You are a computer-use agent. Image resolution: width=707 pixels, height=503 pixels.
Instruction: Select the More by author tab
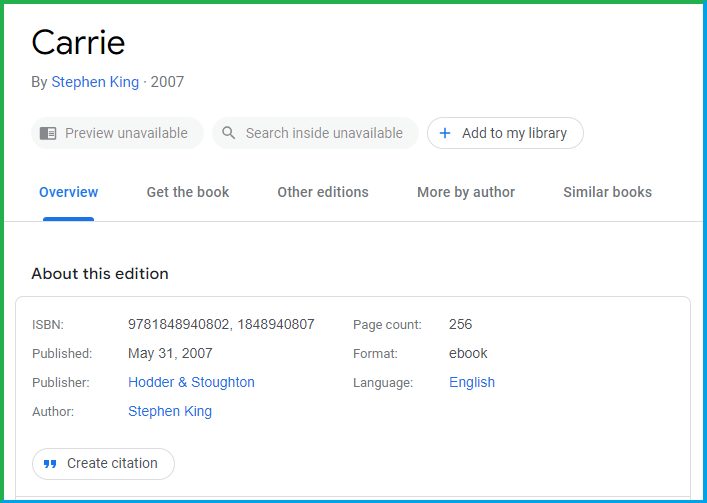coord(466,192)
